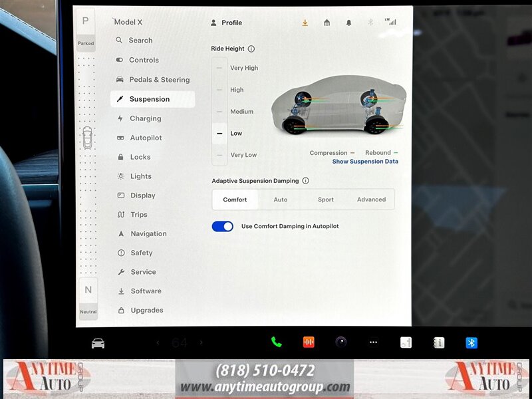532x399 pixels.
Task: Tap the car icon on gear strip
Action: 87,138
